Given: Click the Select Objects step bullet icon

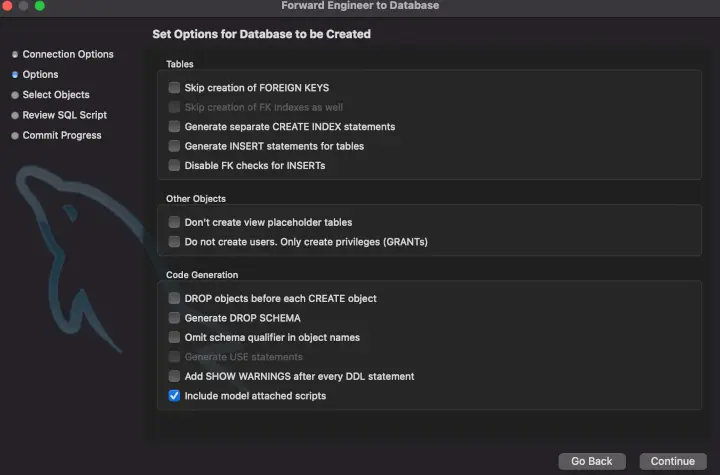Looking at the screenshot, I should click(x=14, y=95).
